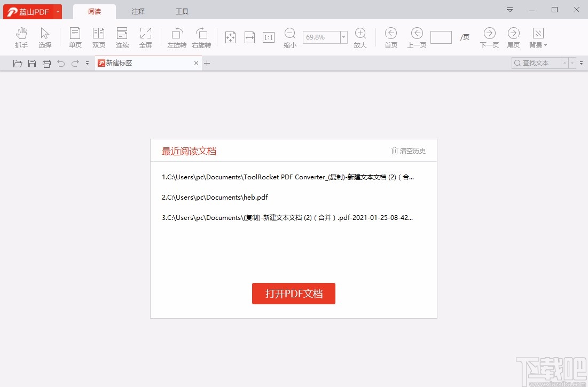Click the undo arrow icon

(x=61, y=62)
